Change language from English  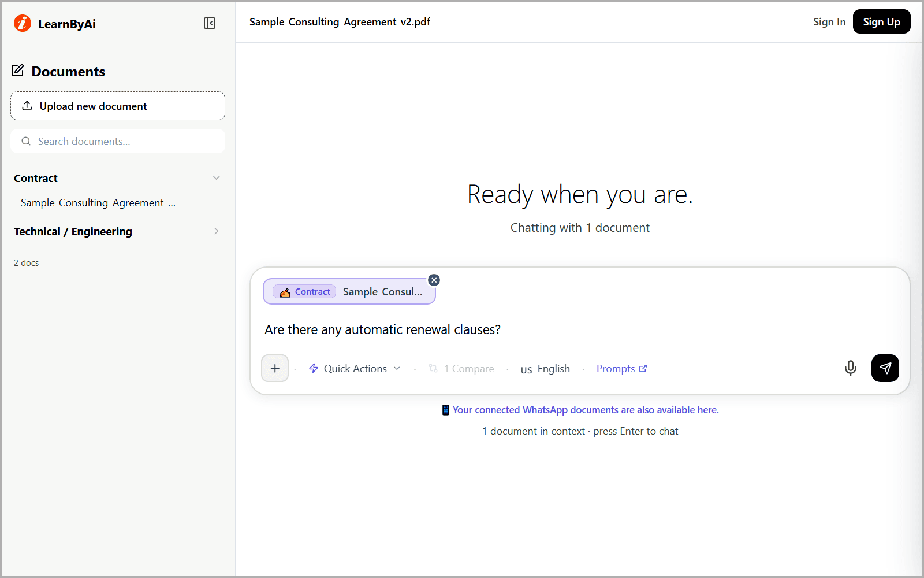click(x=545, y=369)
